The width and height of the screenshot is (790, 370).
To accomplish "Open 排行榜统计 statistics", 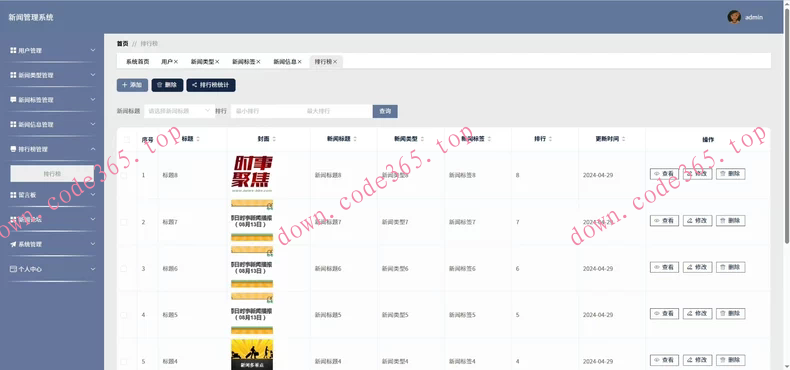I will [x=211, y=85].
